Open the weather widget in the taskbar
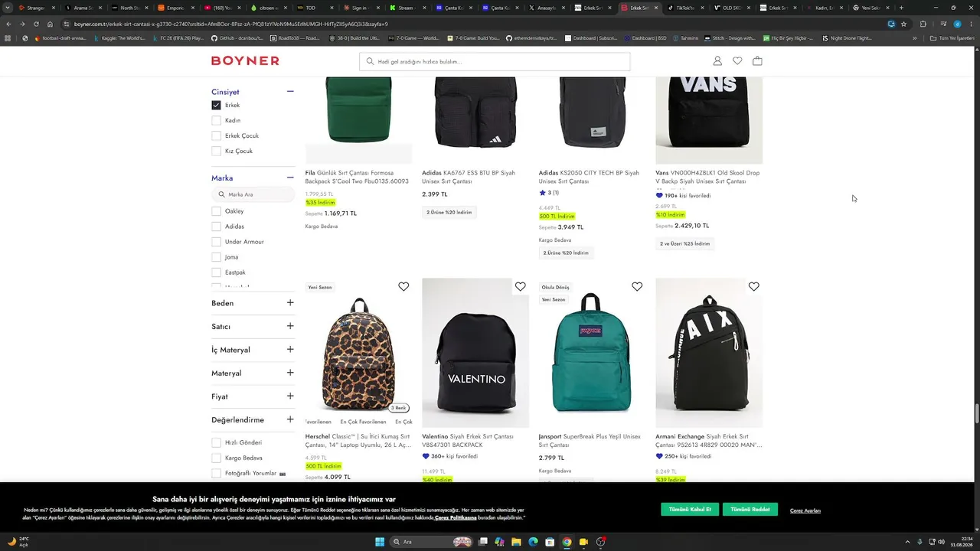The height and width of the screenshot is (551, 980). [18, 542]
